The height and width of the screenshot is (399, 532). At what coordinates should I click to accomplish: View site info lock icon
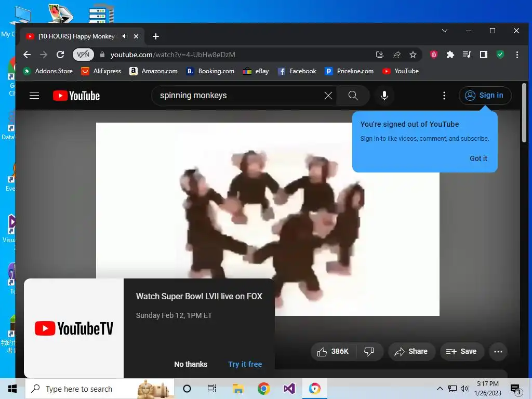[x=102, y=55]
